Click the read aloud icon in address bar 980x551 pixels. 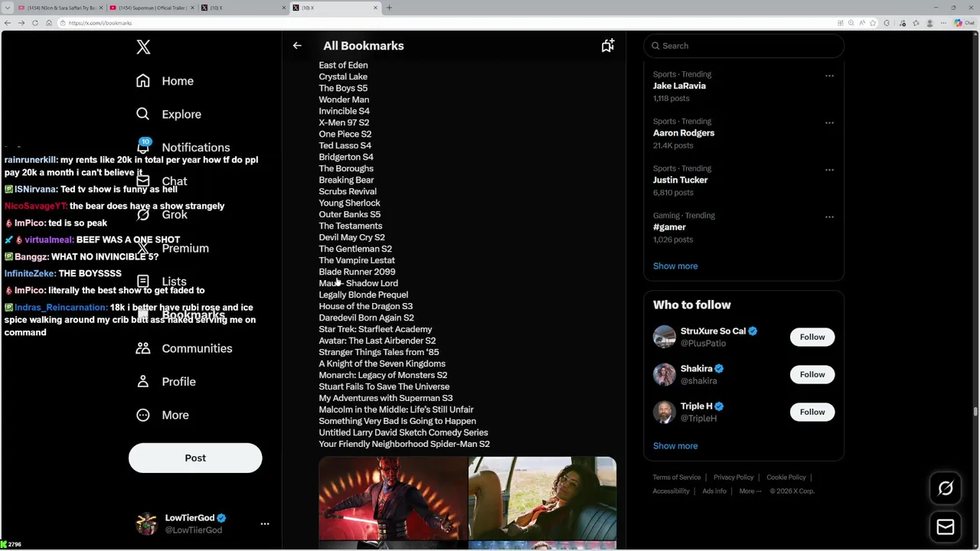[861, 23]
